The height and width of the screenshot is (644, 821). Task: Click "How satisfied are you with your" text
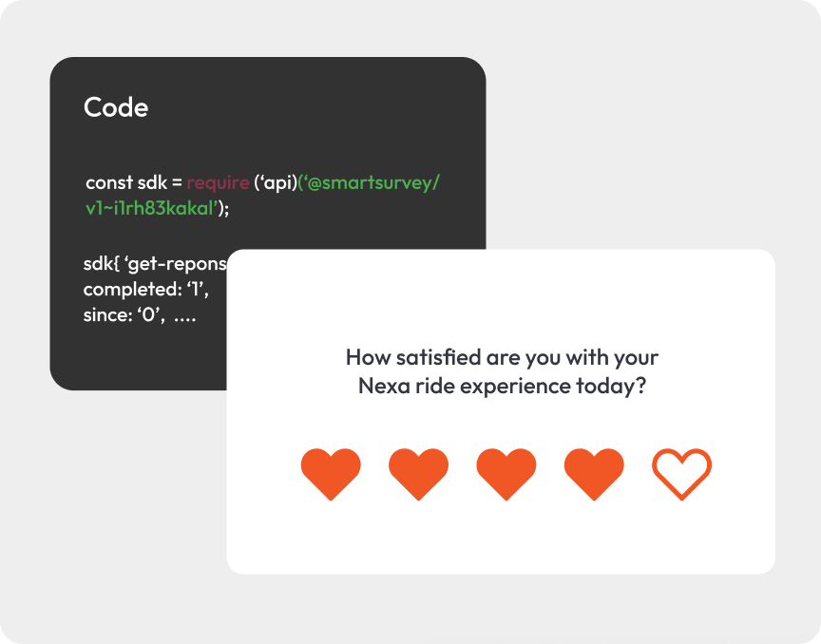(502, 358)
